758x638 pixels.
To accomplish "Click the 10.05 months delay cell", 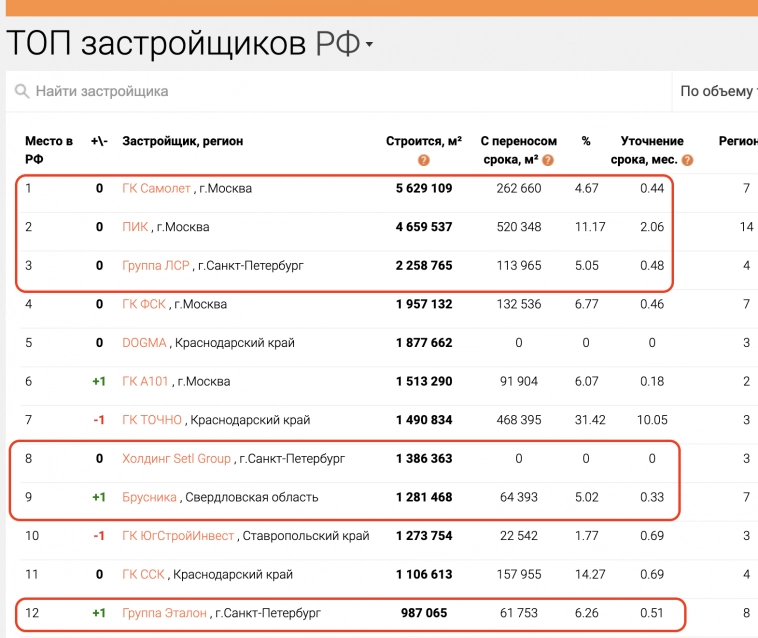I will (x=652, y=420).
